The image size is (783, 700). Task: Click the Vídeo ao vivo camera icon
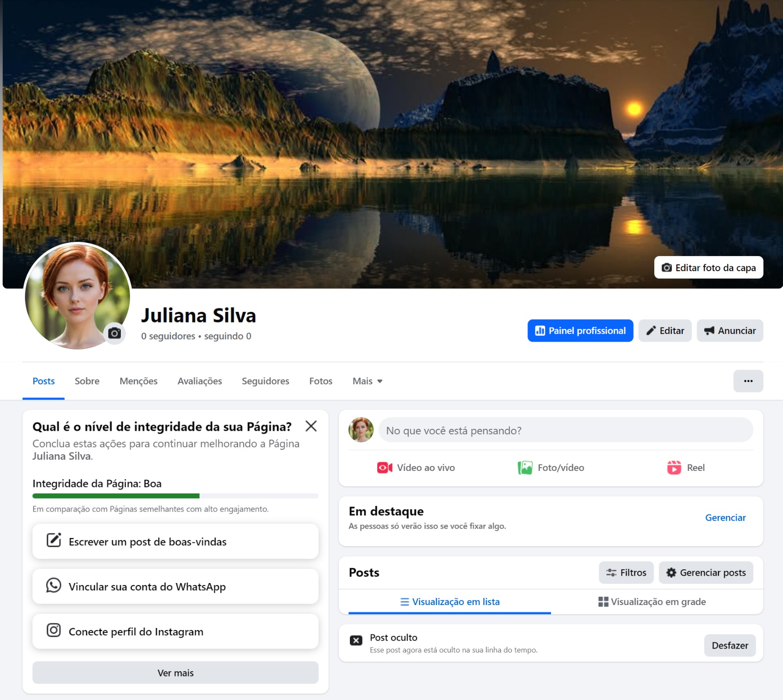(x=385, y=467)
